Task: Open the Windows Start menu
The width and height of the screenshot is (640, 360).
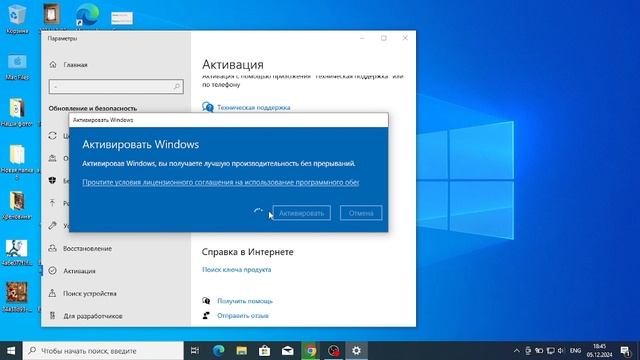Action: tap(11, 351)
